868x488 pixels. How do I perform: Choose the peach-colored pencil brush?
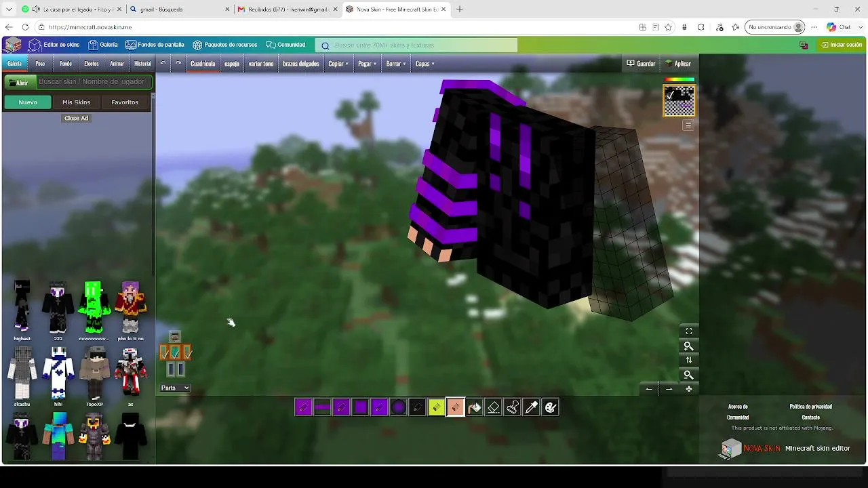point(456,407)
